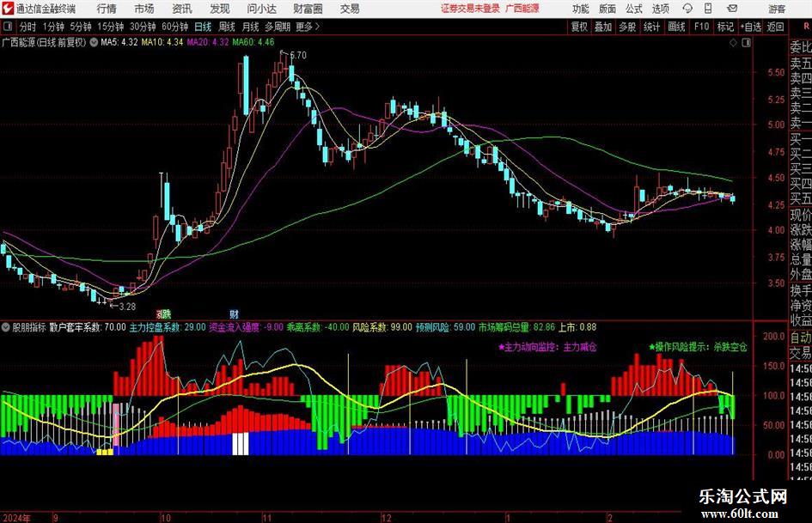Open the 市场 menu

[x=144, y=9]
